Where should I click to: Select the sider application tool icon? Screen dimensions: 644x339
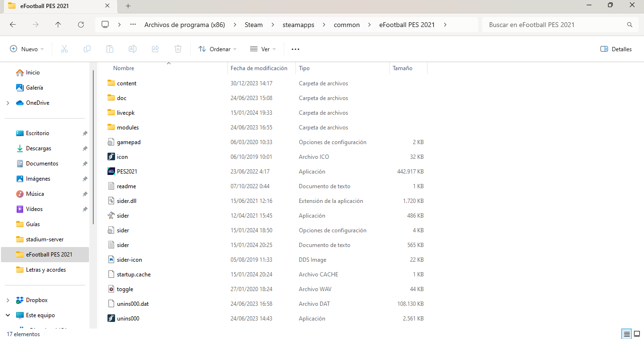(x=111, y=215)
